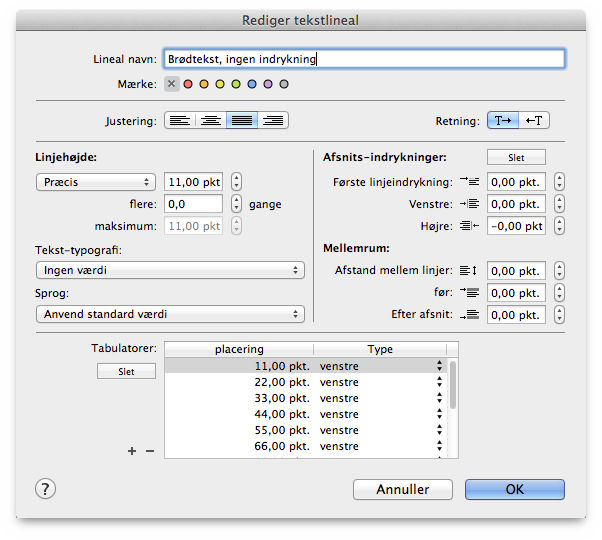Viewport: 602px width, 540px height.
Task: Open the Præcis line height dropdown
Action: click(x=96, y=182)
